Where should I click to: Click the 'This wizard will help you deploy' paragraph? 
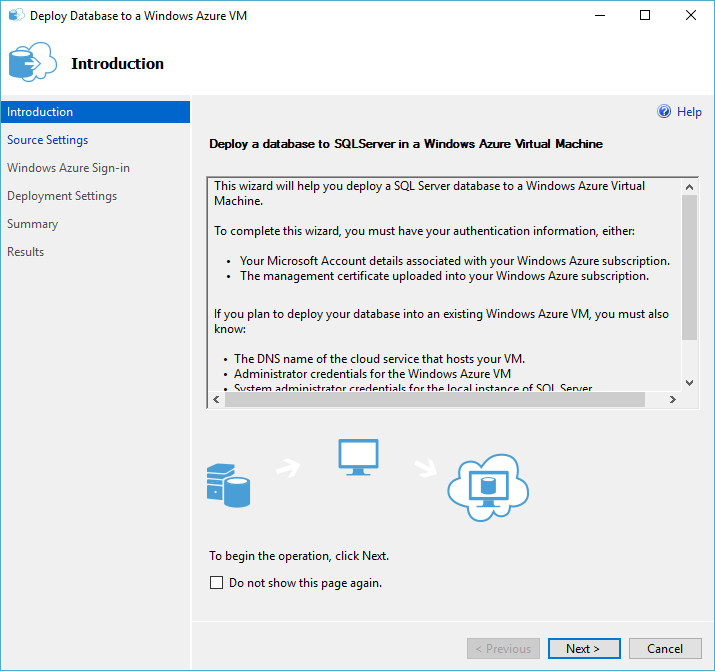click(x=430, y=193)
